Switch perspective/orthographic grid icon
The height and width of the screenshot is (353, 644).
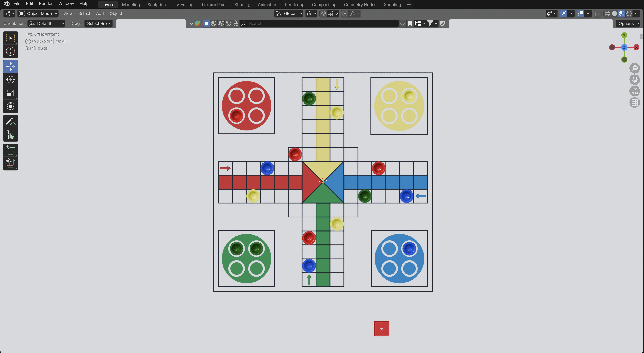[x=634, y=102]
